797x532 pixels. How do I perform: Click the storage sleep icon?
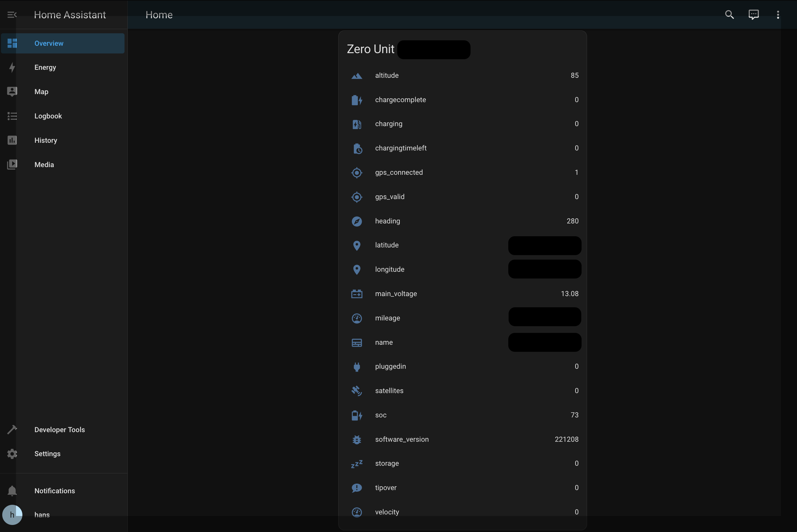tap(356, 464)
